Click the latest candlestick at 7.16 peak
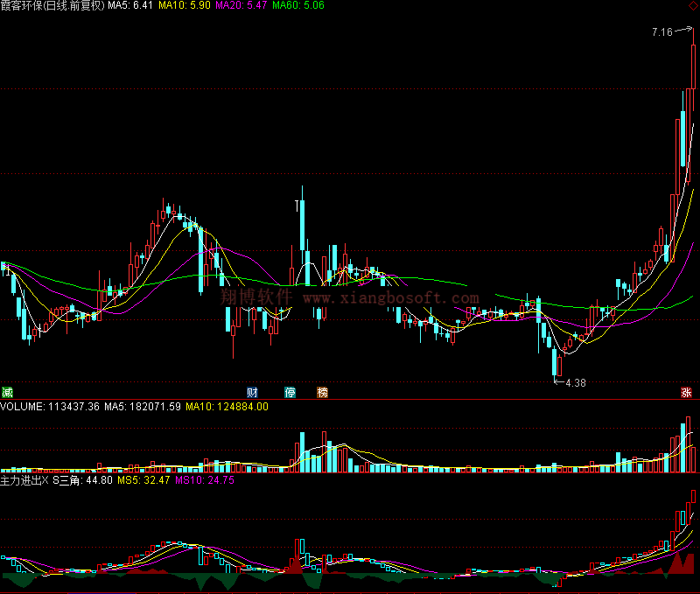 click(693, 67)
